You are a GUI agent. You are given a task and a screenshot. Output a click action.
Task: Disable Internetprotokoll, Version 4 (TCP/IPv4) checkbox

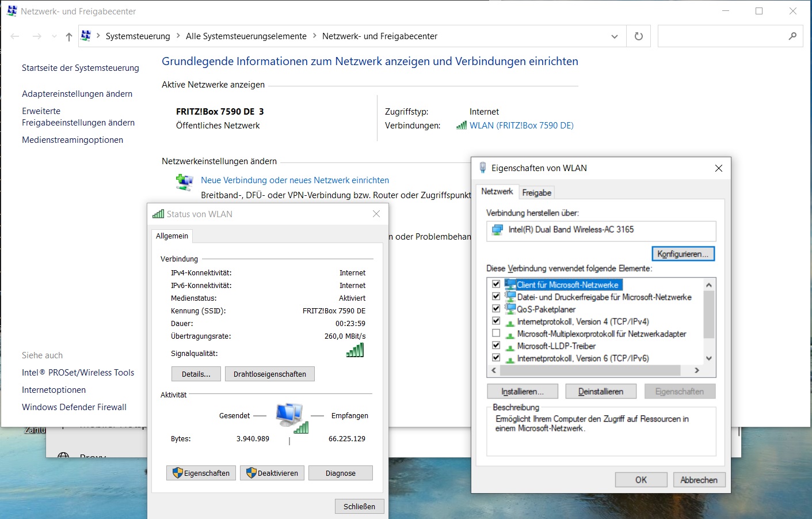pos(496,321)
